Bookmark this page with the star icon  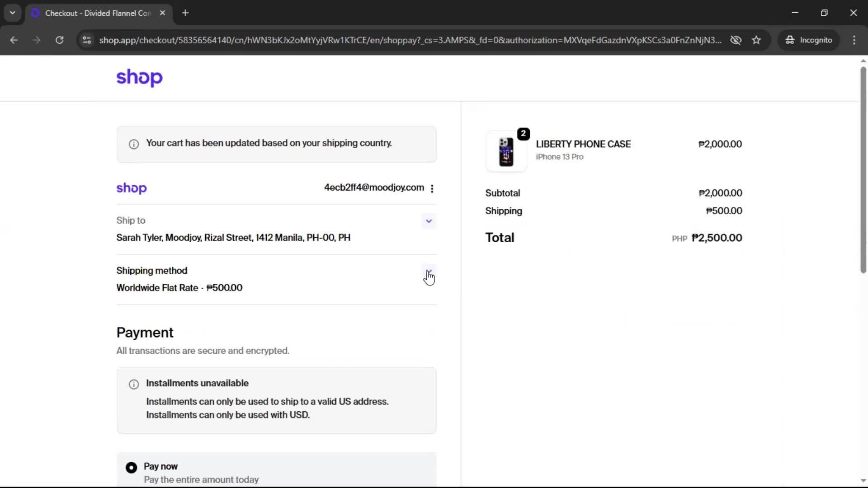click(756, 40)
